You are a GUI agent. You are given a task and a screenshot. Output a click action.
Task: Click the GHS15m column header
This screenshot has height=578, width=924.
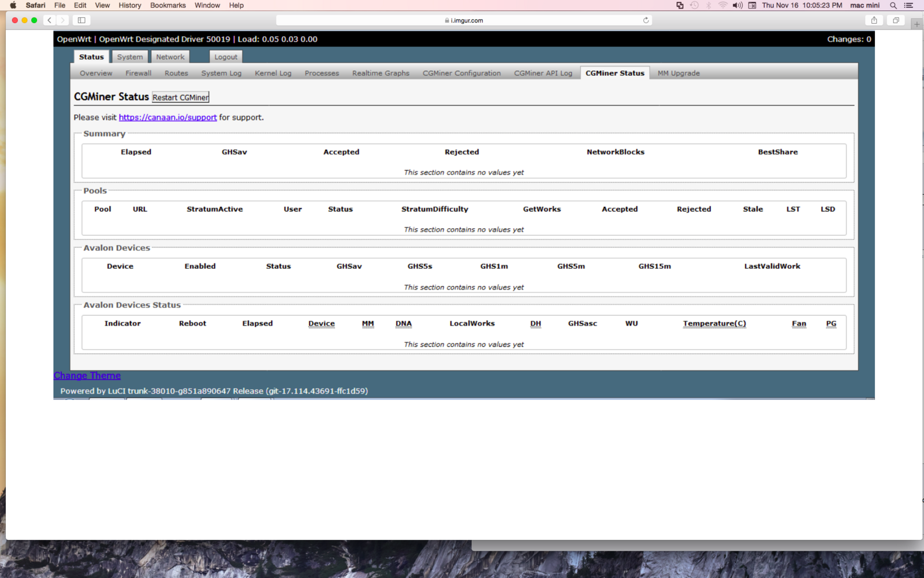click(x=655, y=266)
